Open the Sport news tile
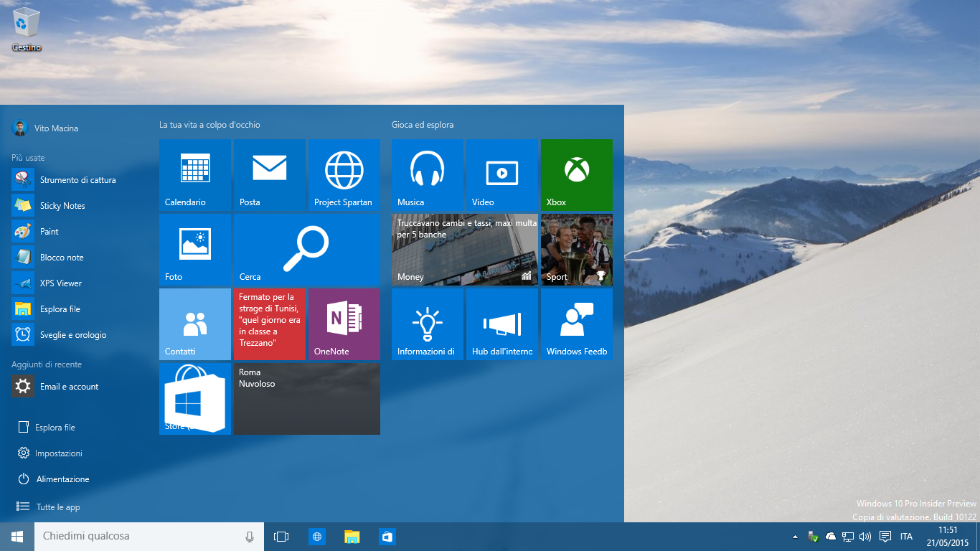Viewport: 980px width, 551px height. [577, 250]
